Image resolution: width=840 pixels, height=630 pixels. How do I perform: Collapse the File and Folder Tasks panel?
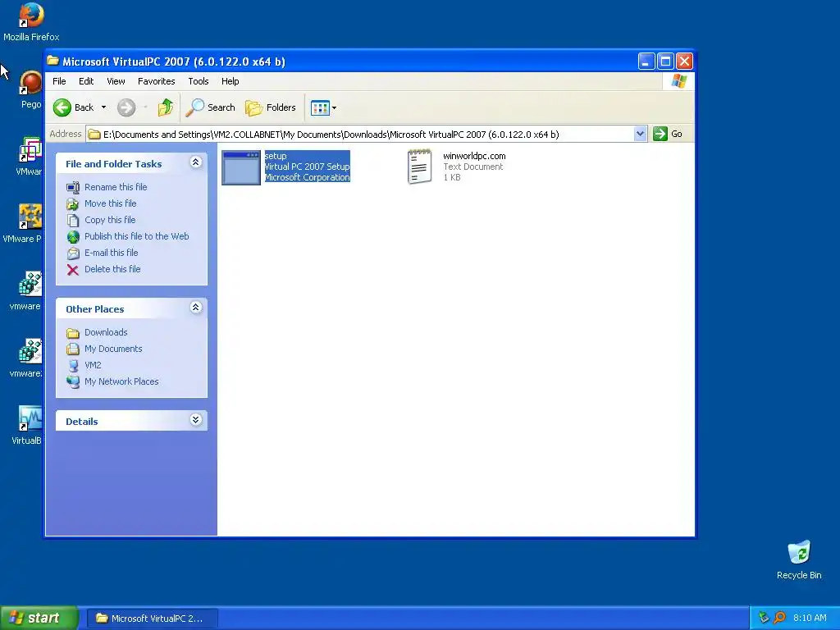(195, 162)
